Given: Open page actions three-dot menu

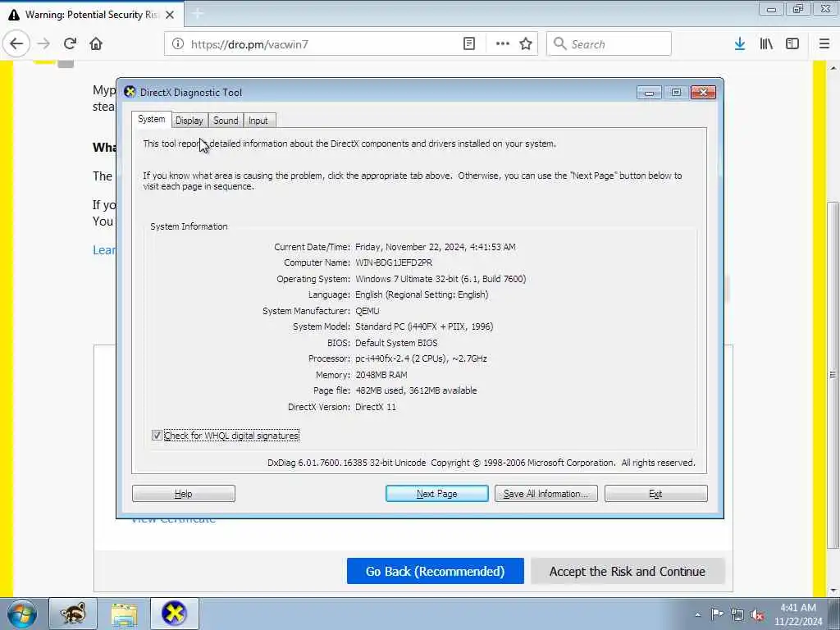Looking at the screenshot, I should (x=503, y=44).
